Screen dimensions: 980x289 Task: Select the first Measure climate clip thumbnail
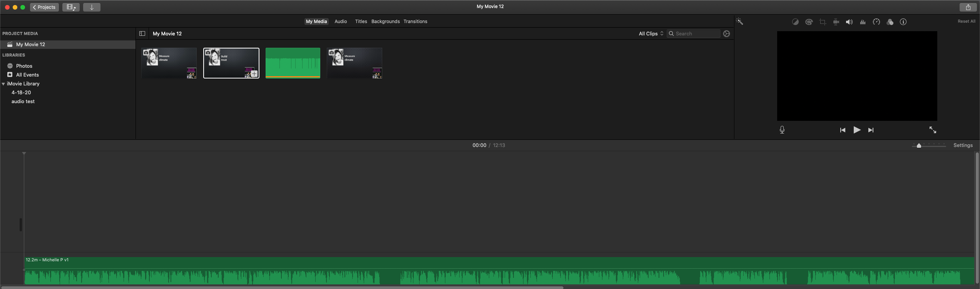[169, 63]
